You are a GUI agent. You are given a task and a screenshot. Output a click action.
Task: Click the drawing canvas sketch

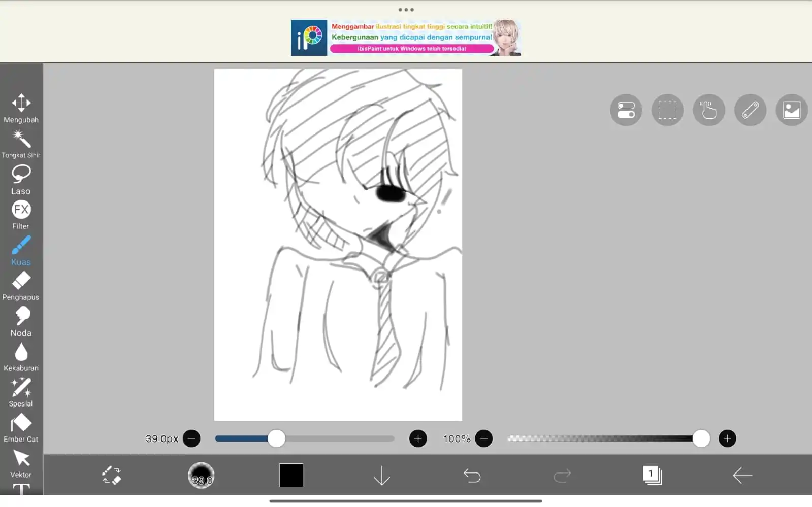coord(338,245)
